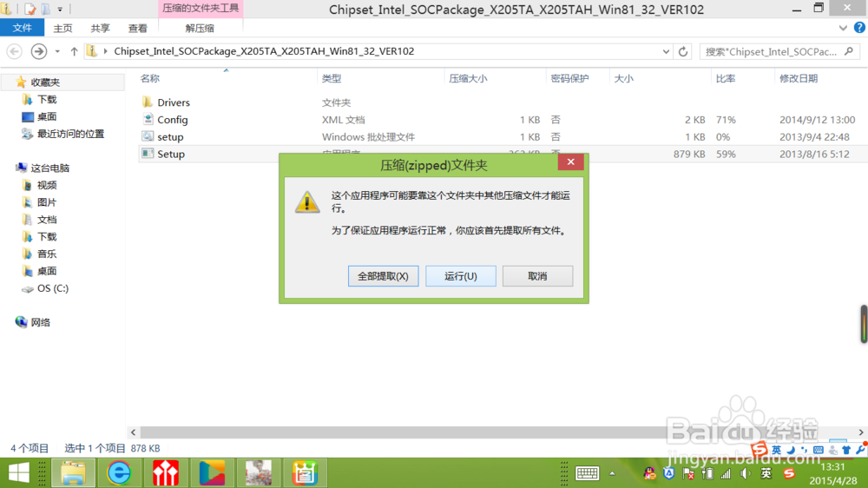Click the Drivers folder icon
The image size is (868, 488).
(x=148, y=102)
